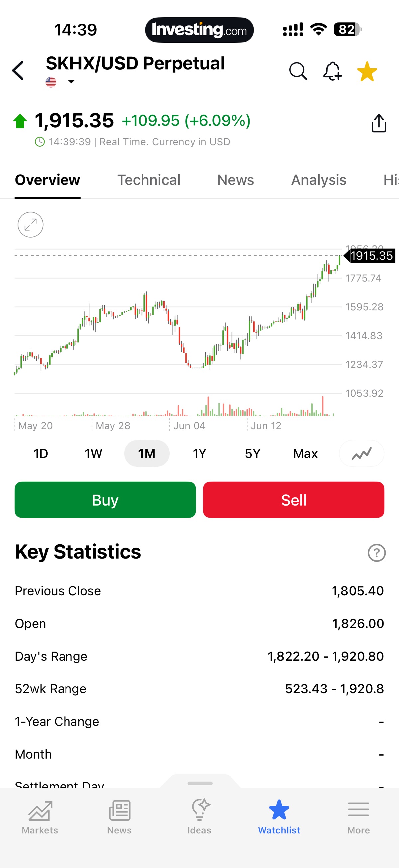
Task: Tap the back arrow icon
Action: coord(18,71)
